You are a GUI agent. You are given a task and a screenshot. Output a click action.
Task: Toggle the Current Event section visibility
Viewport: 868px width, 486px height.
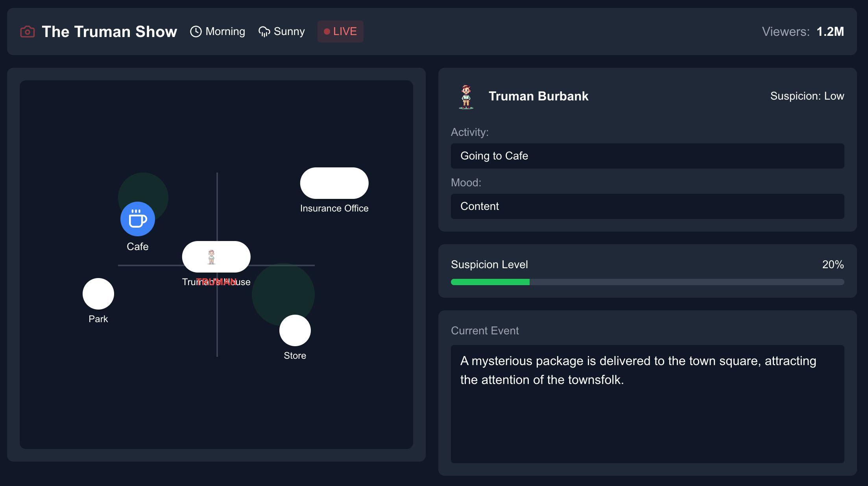[x=485, y=330]
